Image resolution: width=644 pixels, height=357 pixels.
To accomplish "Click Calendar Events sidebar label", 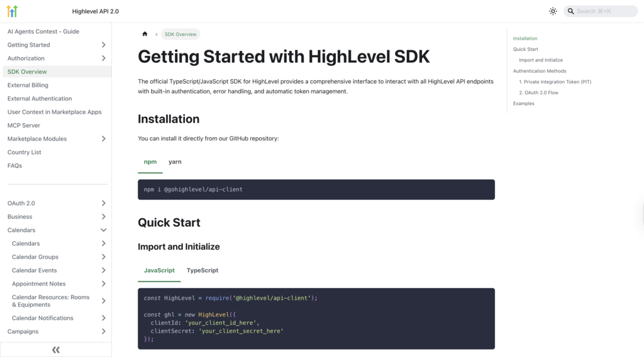I will pyautogui.click(x=35, y=270).
